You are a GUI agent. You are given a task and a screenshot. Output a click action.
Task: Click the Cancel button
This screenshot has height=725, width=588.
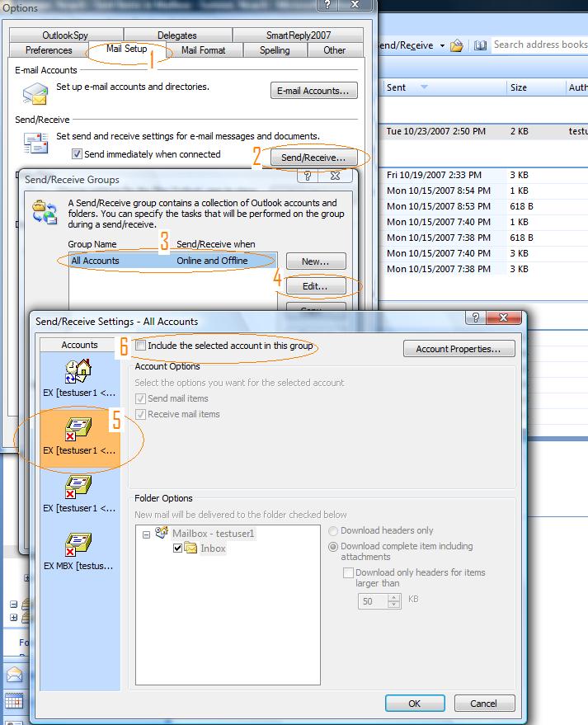(x=484, y=704)
